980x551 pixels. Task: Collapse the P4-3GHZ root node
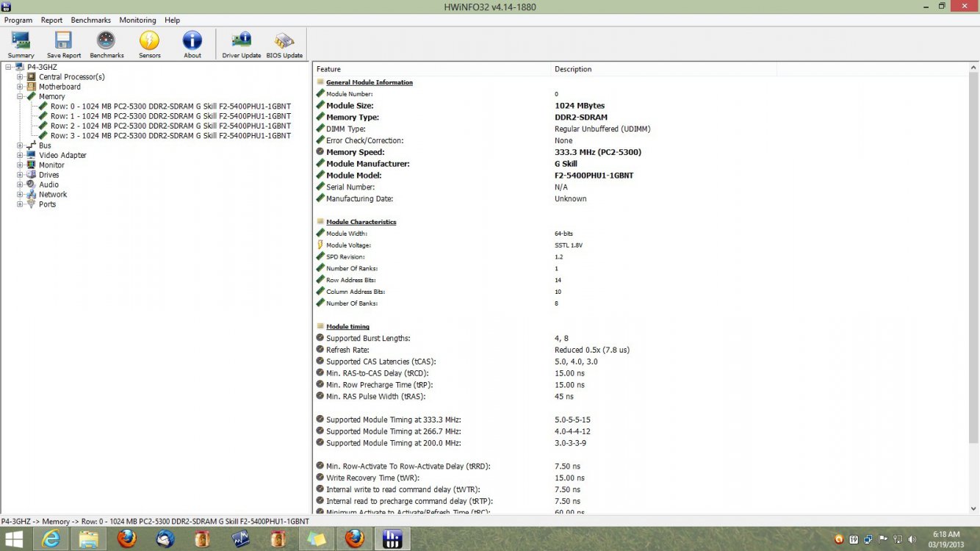[x=9, y=67]
